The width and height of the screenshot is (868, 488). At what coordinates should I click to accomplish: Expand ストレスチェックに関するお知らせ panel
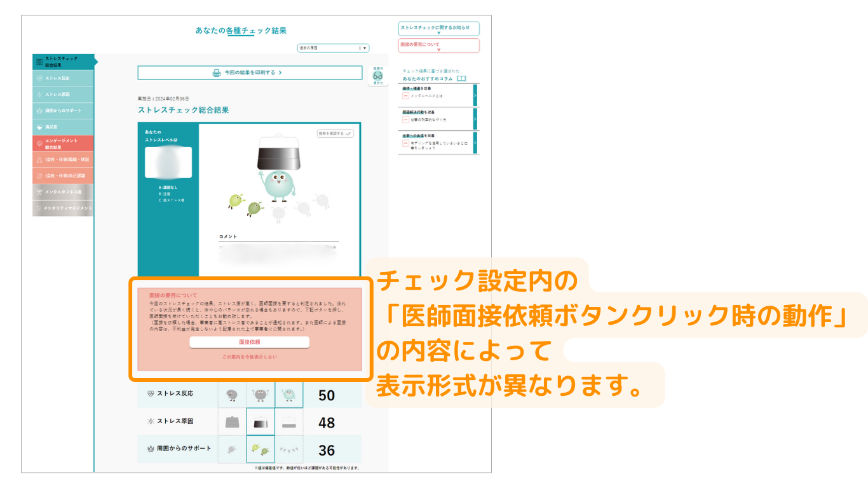pyautogui.click(x=438, y=29)
